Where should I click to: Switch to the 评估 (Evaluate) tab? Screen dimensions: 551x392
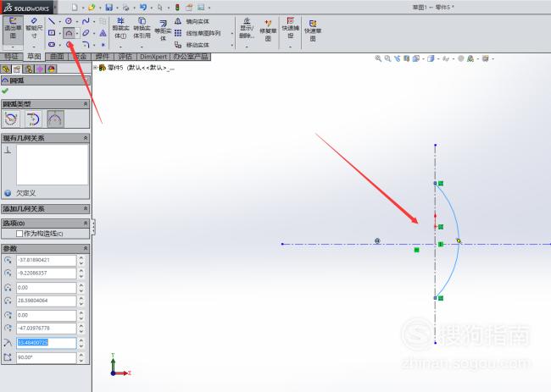click(125, 57)
